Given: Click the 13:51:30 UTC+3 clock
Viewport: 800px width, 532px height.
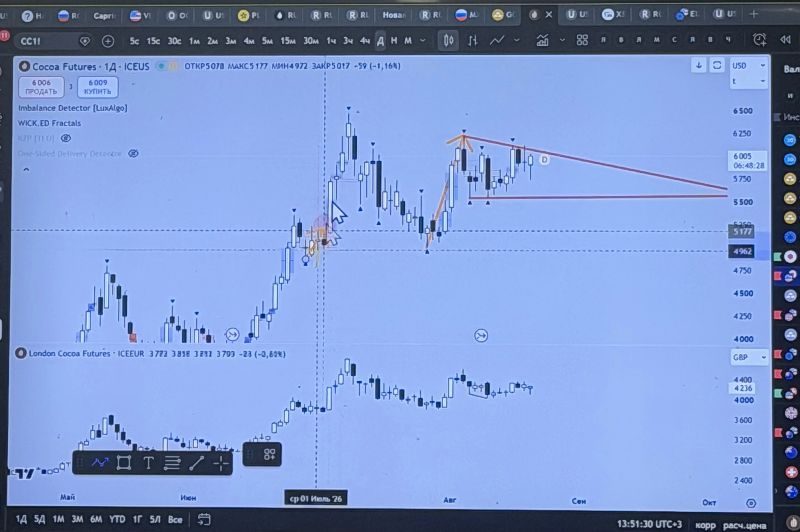Looking at the screenshot, I should pyautogui.click(x=649, y=525).
